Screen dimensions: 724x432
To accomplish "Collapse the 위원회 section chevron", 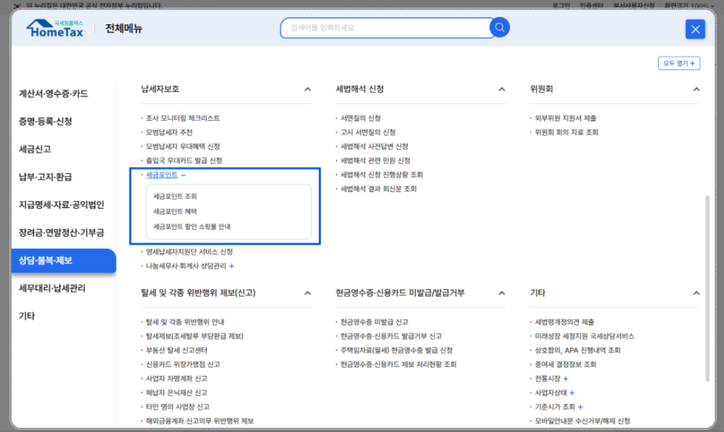I will click(695, 89).
